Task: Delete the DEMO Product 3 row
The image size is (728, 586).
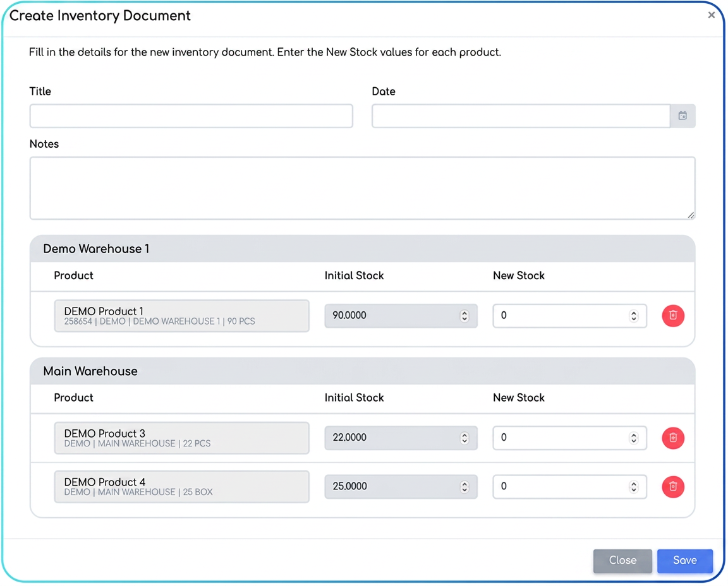Action: pyautogui.click(x=673, y=438)
